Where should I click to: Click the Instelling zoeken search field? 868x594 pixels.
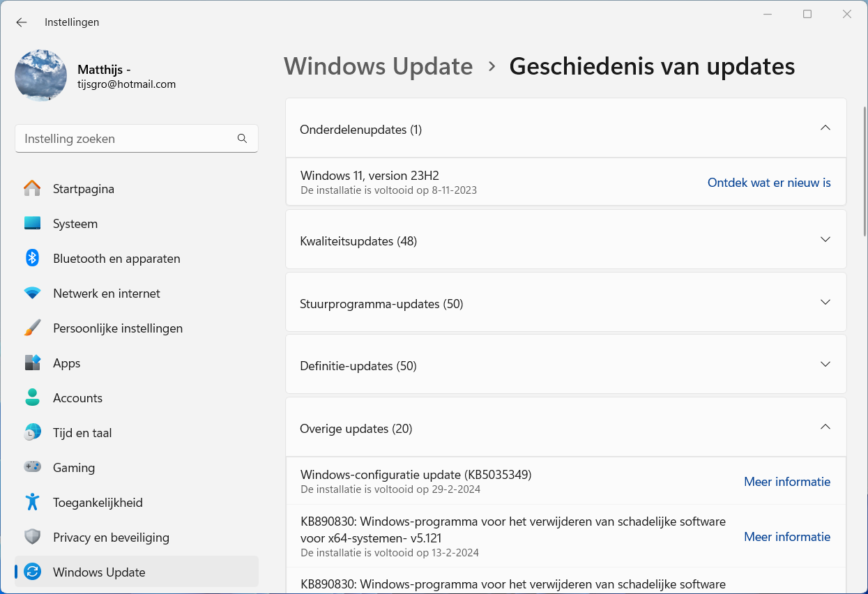(x=125, y=139)
